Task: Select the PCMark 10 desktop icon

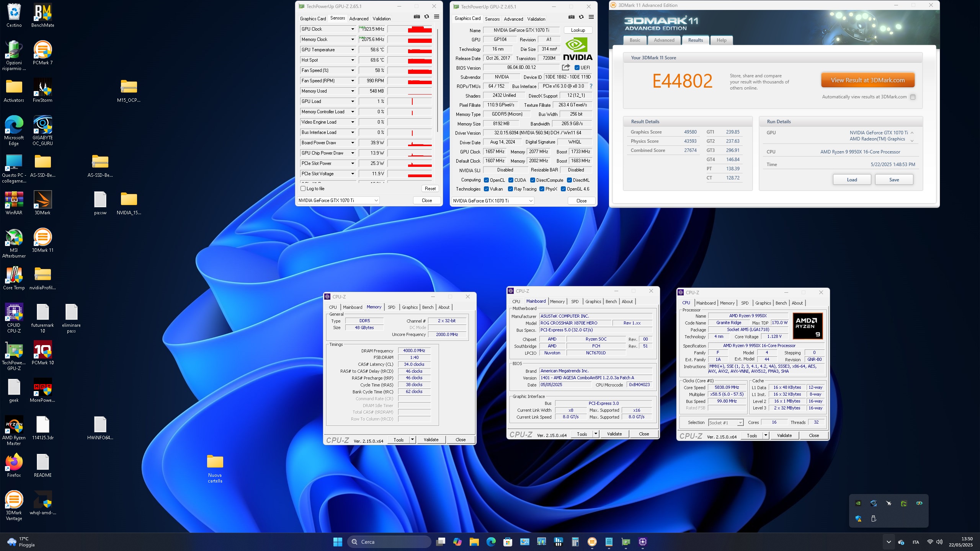Action: [42, 353]
